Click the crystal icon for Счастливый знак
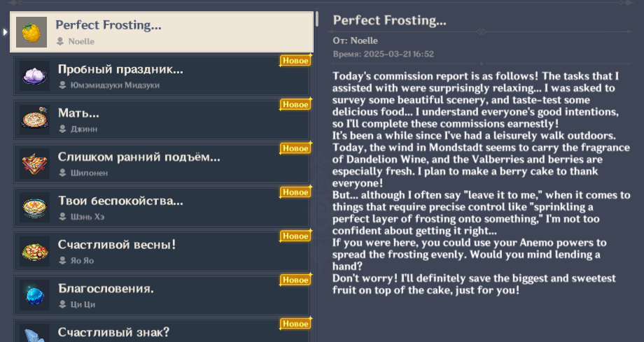The width and height of the screenshot is (644, 342). (x=35, y=334)
